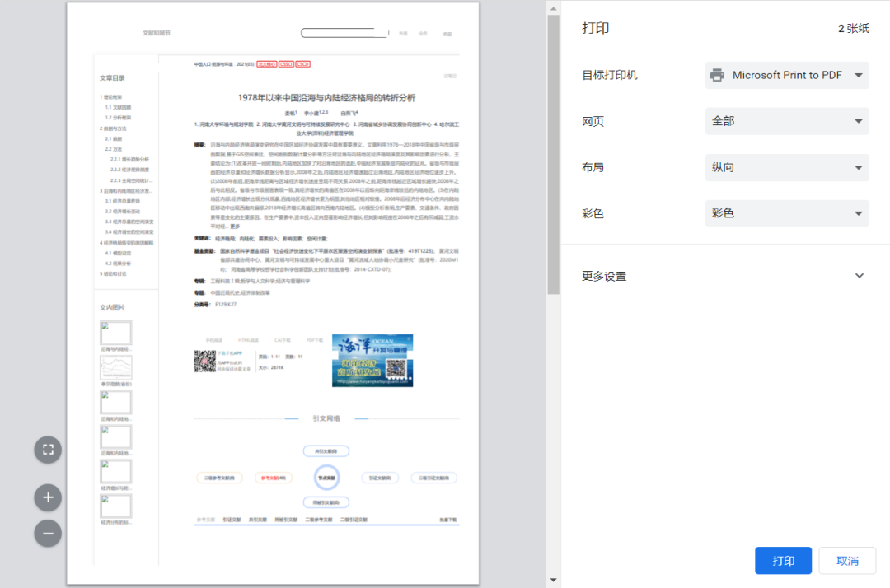Click the blue 打印 button
890x588 pixels.
coord(783,560)
